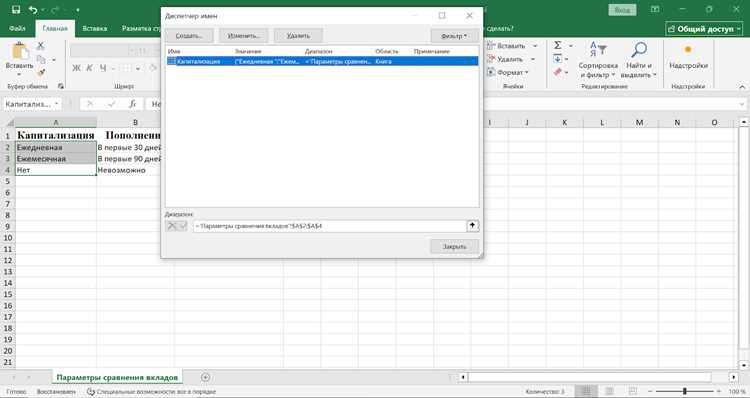This screenshot has width=750, height=398.
Task: Cut selection with the scissors icon
Action: (x=41, y=46)
